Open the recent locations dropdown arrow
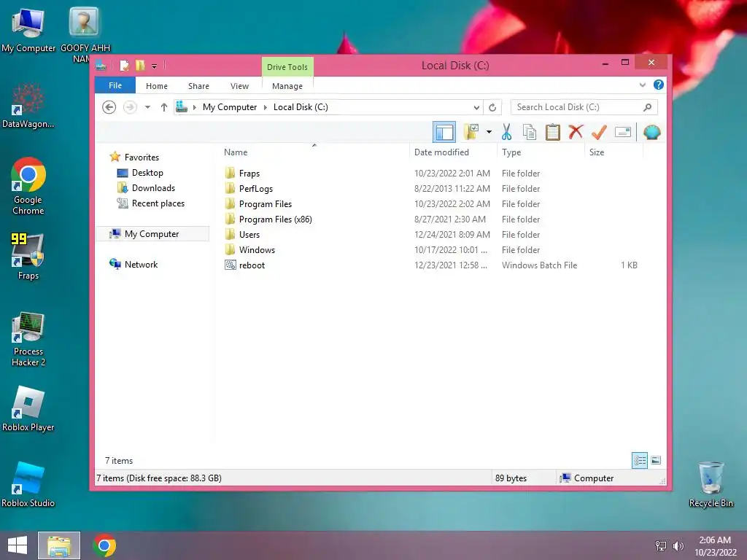This screenshot has width=747, height=560. pos(147,107)
